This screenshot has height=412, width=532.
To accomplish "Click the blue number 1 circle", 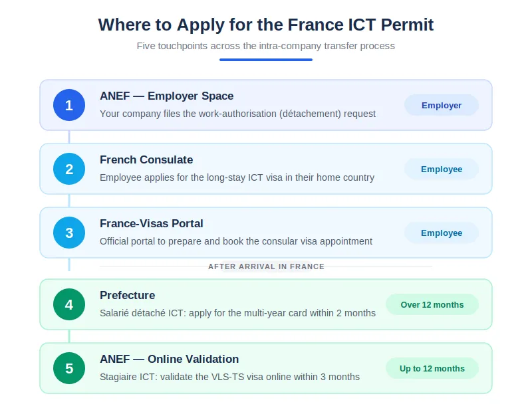I will click(69, 105).
